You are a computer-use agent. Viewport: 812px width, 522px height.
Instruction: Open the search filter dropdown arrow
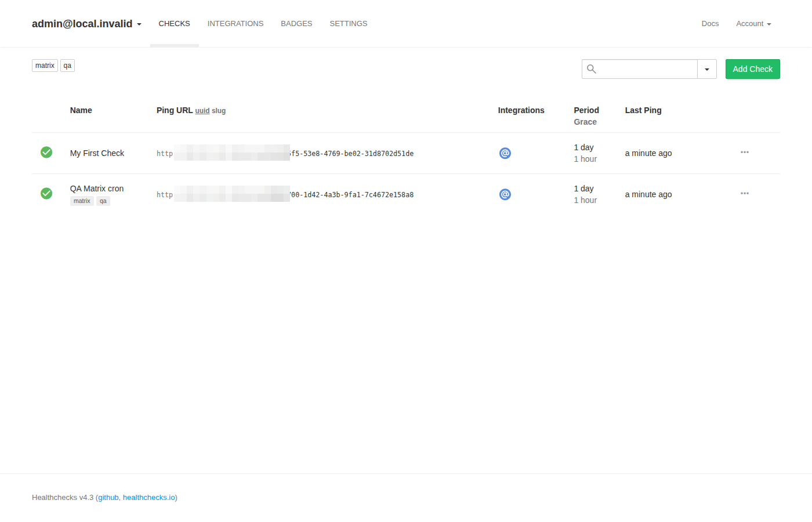(x=707, y=69)
